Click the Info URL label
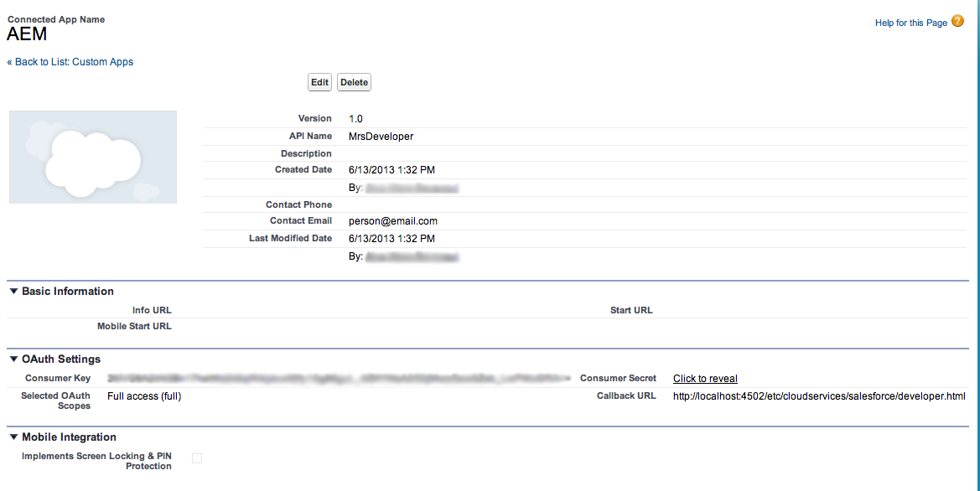Screen dimensions: 980x491 (152, 310)
